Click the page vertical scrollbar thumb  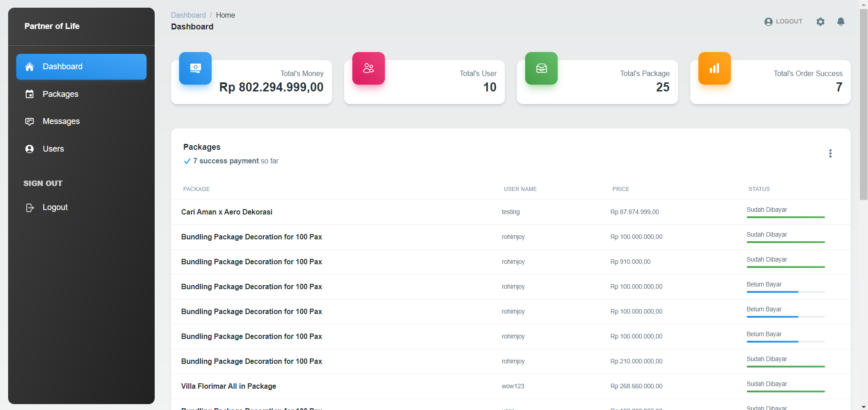[x=863, y=104]
